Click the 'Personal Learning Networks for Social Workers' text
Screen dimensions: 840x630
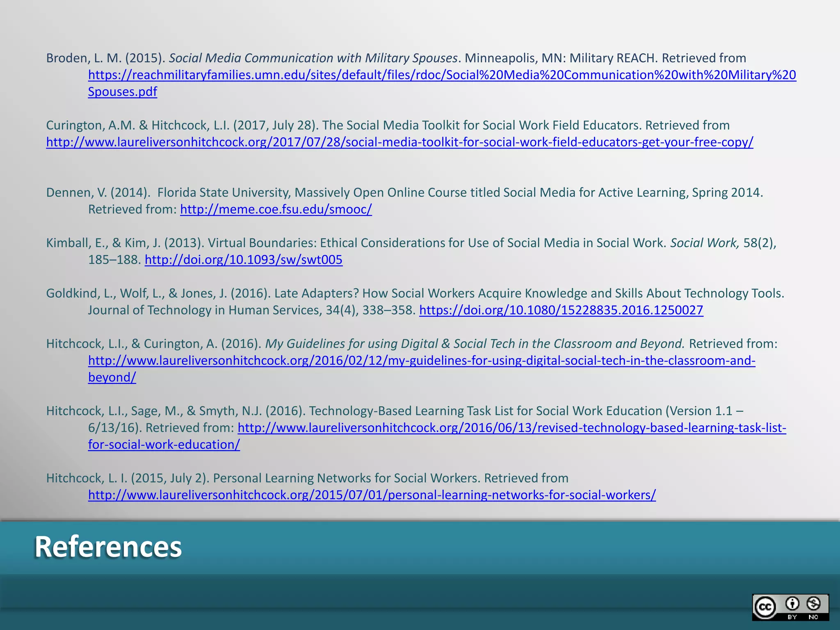[346, 478]
